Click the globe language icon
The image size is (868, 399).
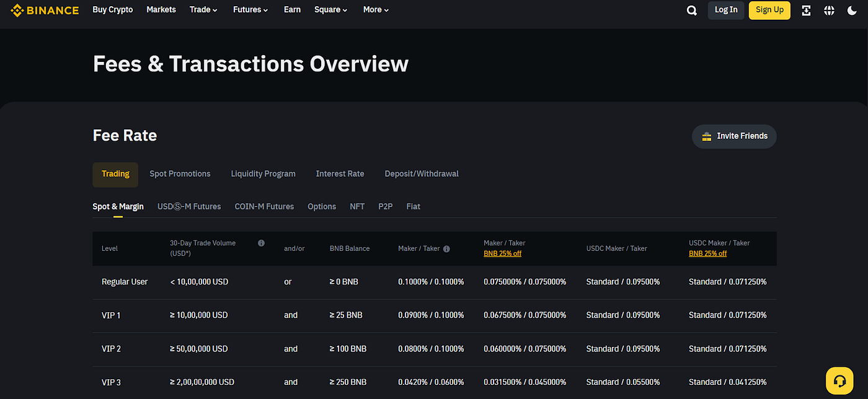(x=829, y=10)
